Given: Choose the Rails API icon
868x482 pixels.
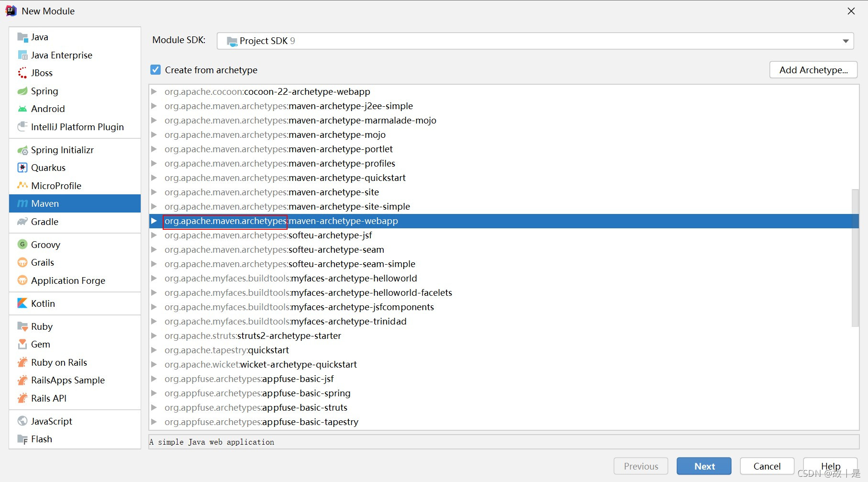Looking at the screenshot, I should coord(22,398).
